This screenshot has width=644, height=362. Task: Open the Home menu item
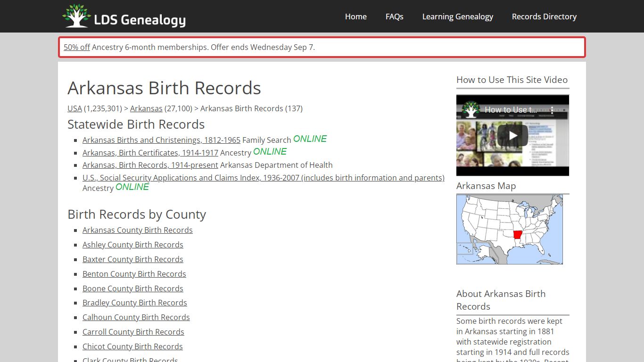click(356, 16)
